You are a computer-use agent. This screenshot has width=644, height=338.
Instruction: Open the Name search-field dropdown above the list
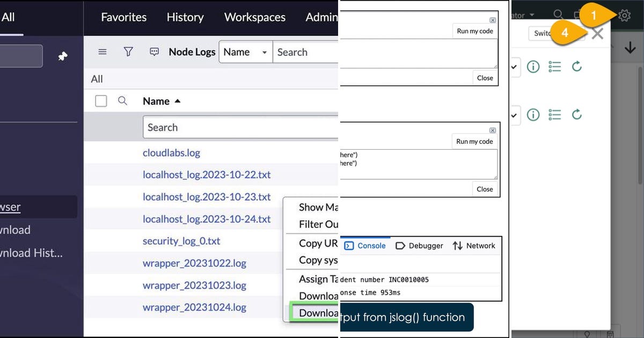pos(264,52)
